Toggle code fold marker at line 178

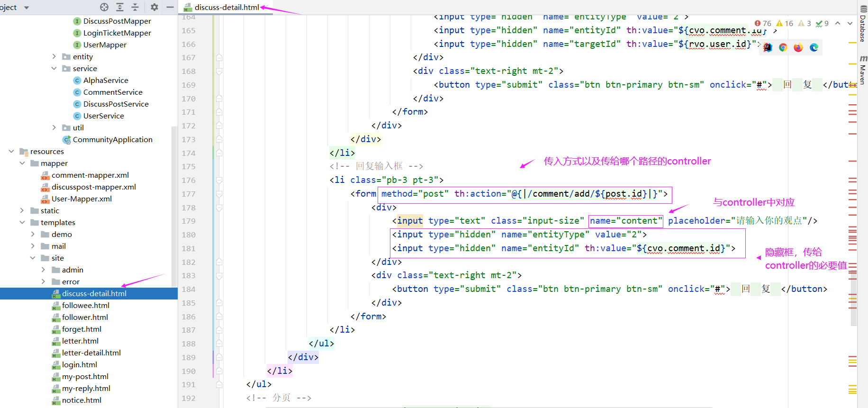click(x=219, y=208)
